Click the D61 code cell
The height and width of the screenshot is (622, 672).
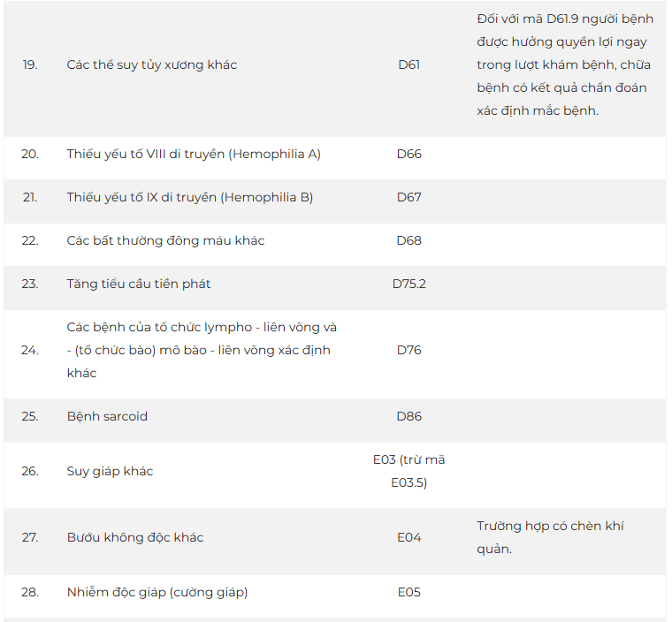click(409, 64)
